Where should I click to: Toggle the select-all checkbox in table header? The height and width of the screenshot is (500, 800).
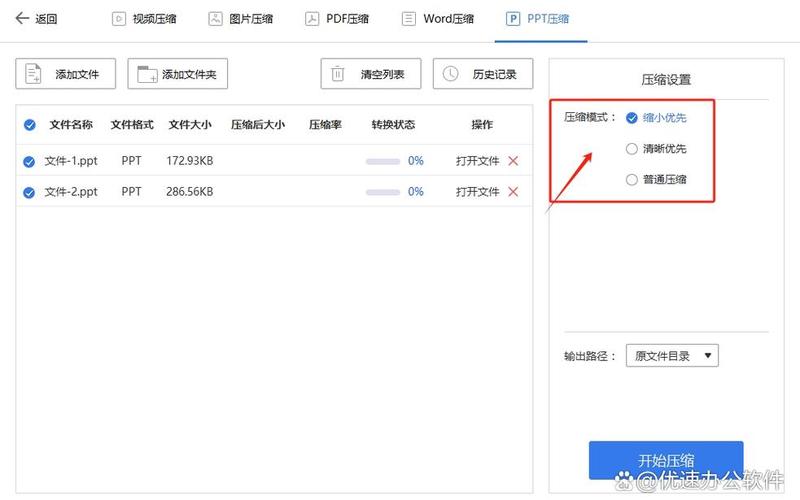30,124
